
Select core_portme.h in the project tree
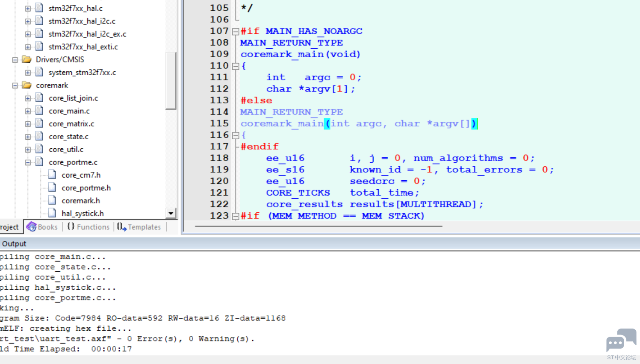tap(86, 188)
